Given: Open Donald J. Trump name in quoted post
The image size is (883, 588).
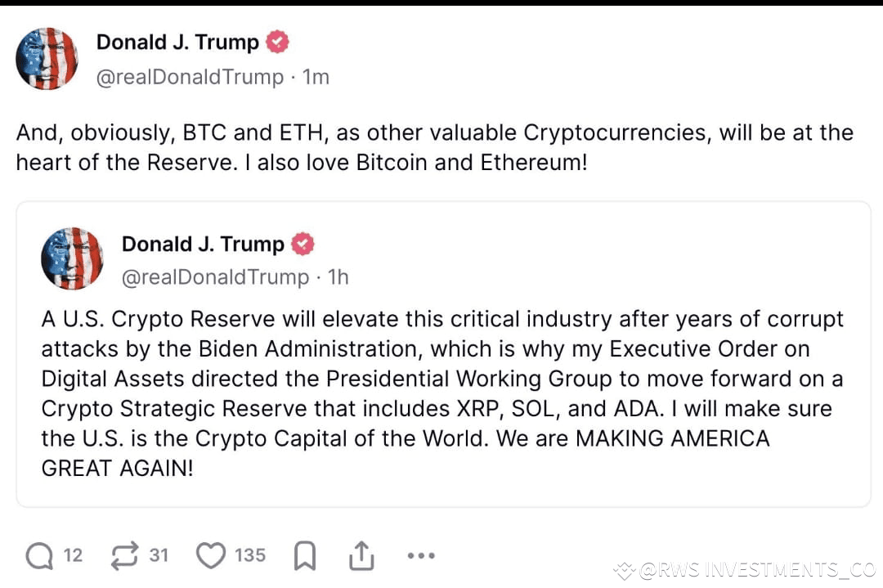Looking at the screenshot, I should pos(203,244).
